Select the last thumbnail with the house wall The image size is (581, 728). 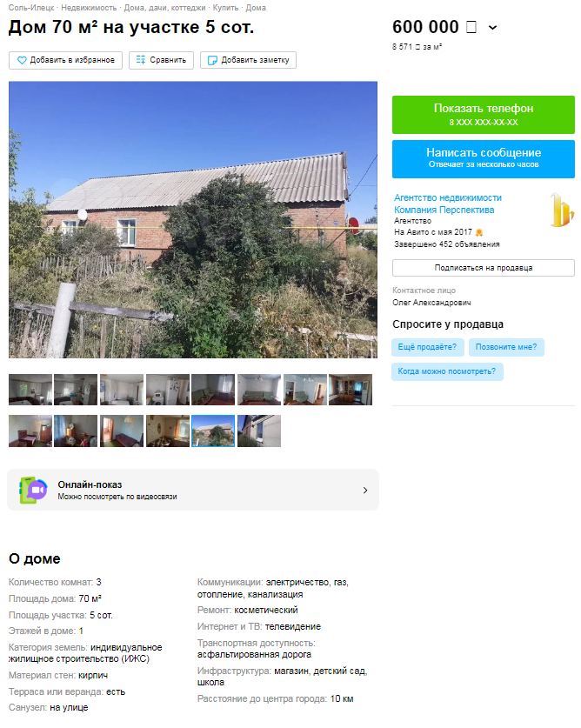coord(259,431)
